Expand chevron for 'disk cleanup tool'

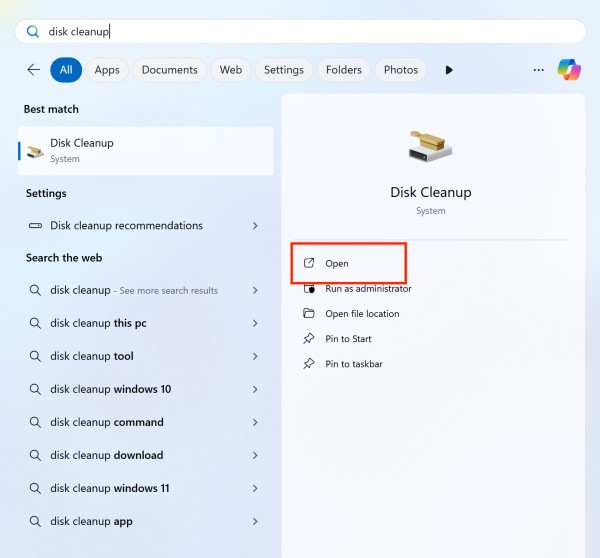click(255, 356)
